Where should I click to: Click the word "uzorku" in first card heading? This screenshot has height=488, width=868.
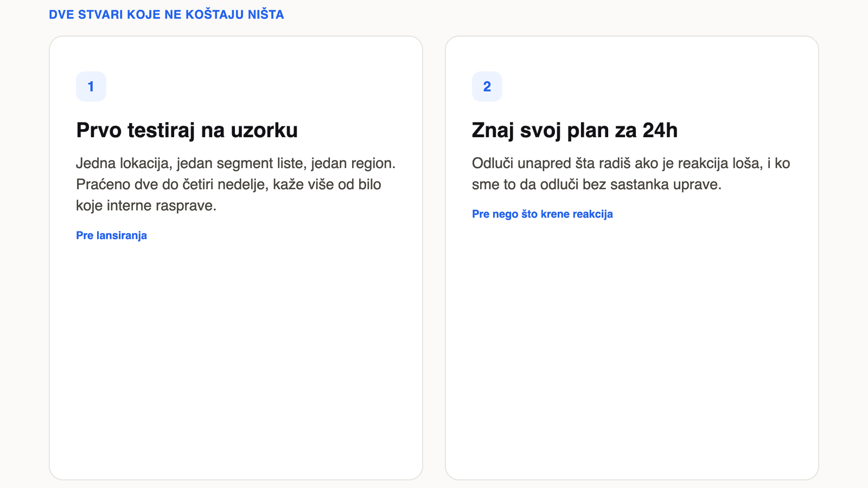pos(264,130)
